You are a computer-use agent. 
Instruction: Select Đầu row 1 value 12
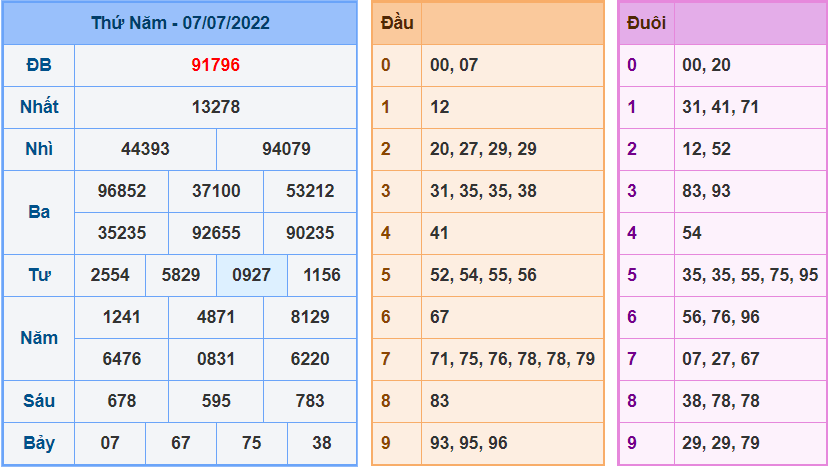coord(440,107)
